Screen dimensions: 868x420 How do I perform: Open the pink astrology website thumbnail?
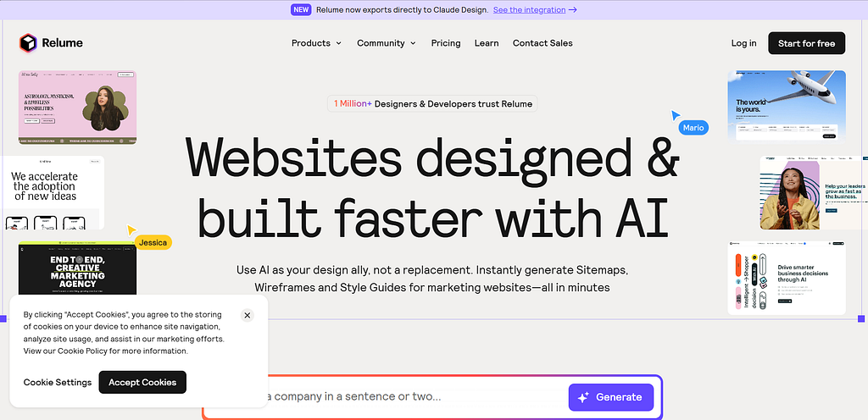coord(77,108)
